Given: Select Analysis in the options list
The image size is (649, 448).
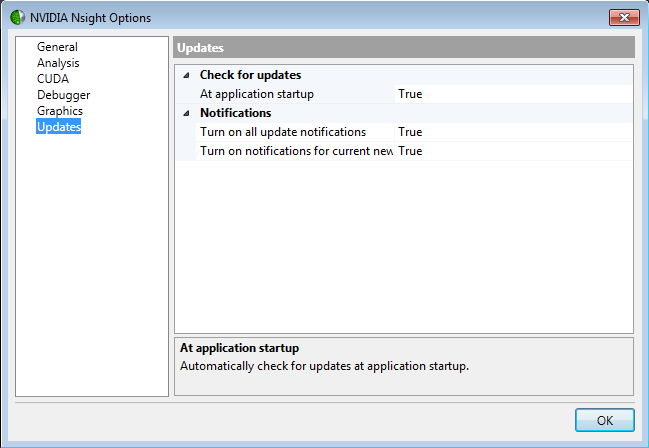Looking at the screenshot, I should pos(58,63).
